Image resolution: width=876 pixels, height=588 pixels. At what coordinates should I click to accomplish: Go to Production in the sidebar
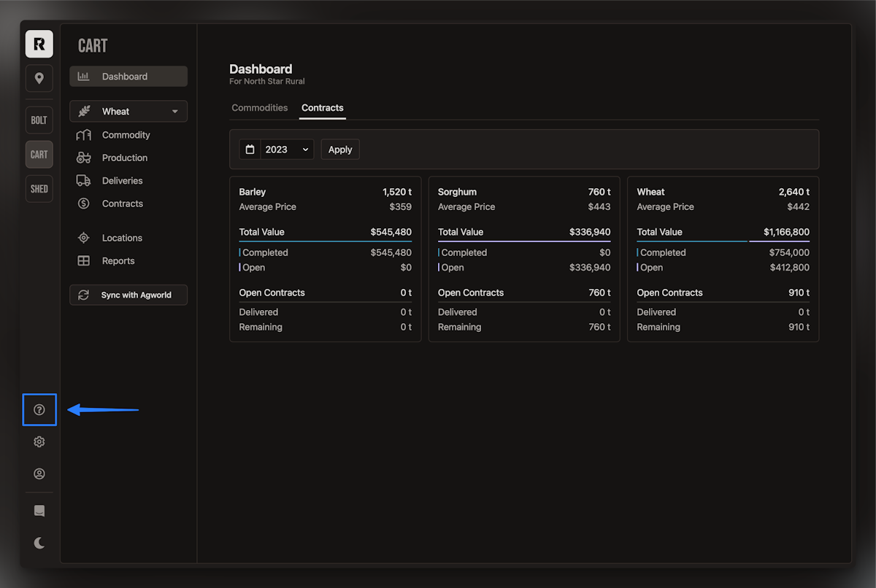(124, 158)
